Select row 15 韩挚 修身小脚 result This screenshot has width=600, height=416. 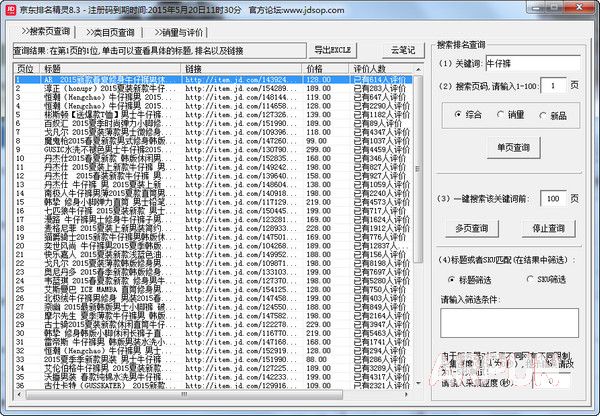coord(214,202)
